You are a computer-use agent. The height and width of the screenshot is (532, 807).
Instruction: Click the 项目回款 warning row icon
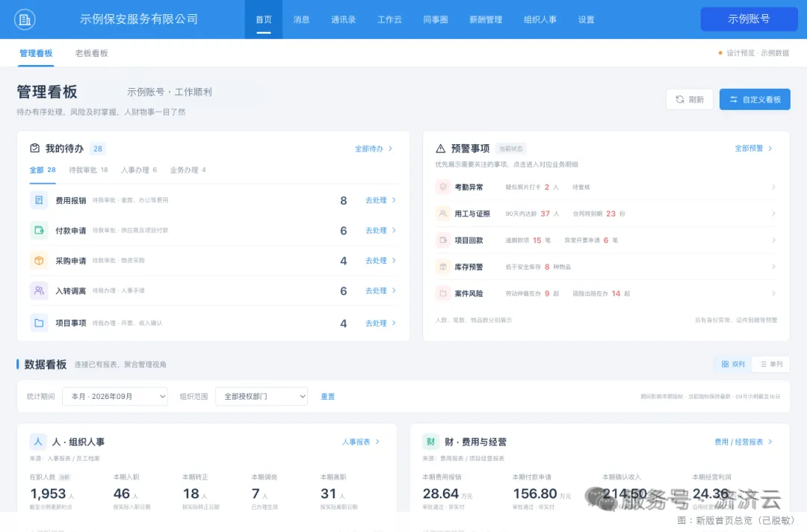coord(442,241)
